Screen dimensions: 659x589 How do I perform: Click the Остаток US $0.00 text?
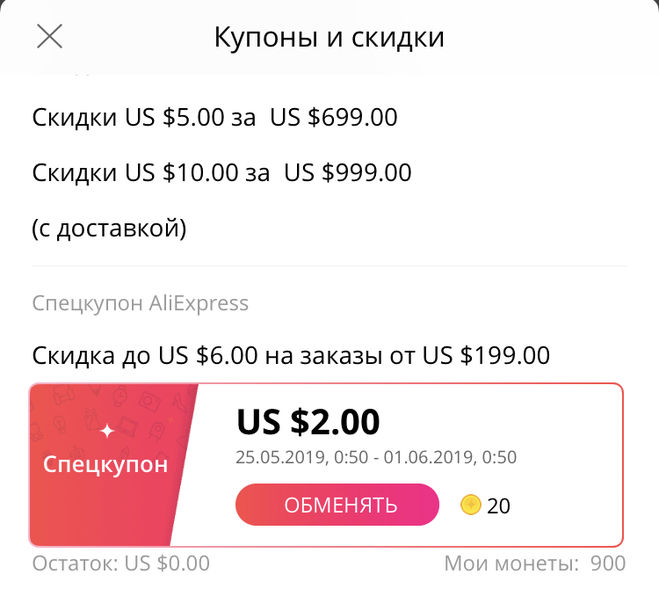click(x=121, y=564)
